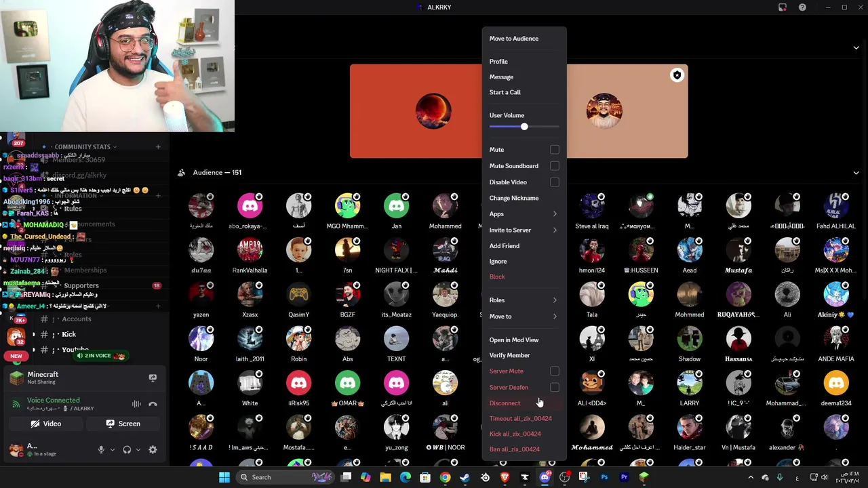Turn on camera with Video button
Screen dimensions: 868x488
coord(46,424)
